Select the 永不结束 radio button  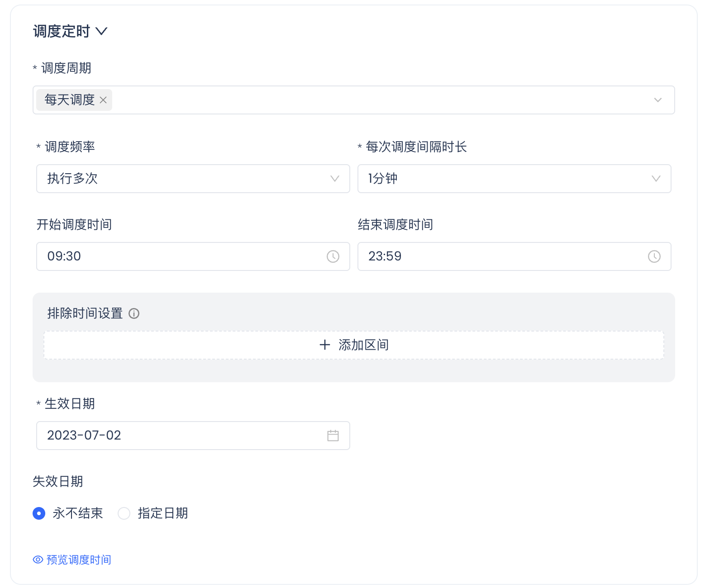(39, 513)
